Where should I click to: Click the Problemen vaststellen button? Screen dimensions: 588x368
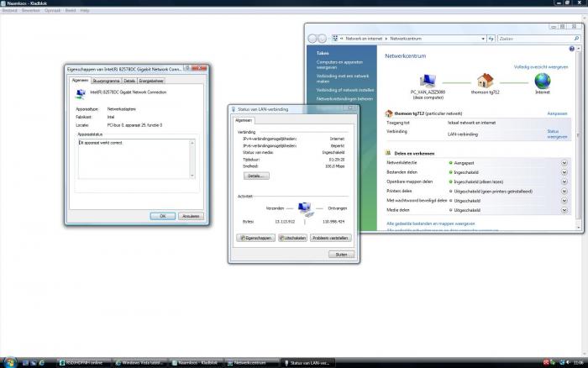331,238
